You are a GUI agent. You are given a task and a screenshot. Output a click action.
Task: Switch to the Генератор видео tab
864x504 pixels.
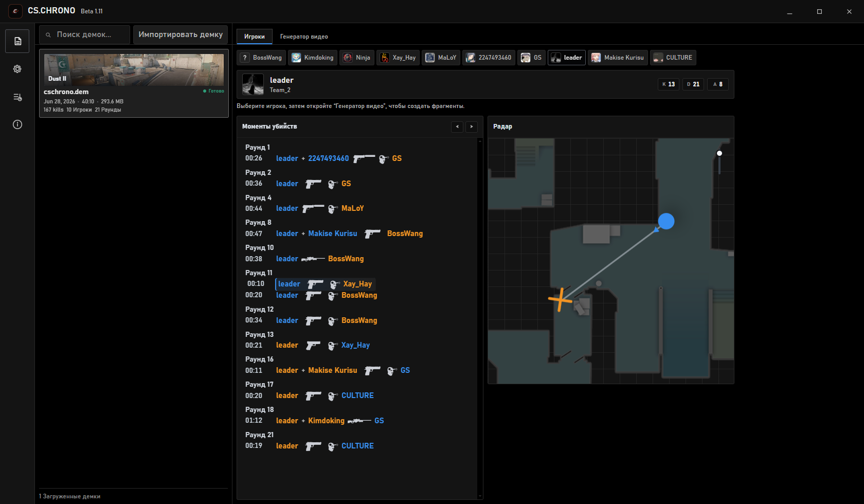pyautogui.click(x=304, y=37)
